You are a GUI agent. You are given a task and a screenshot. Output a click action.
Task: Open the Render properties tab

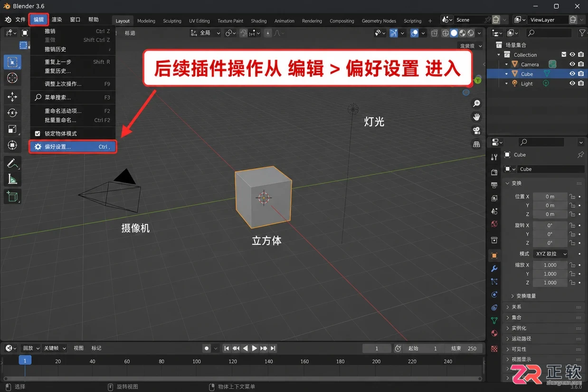click(494, 172)
